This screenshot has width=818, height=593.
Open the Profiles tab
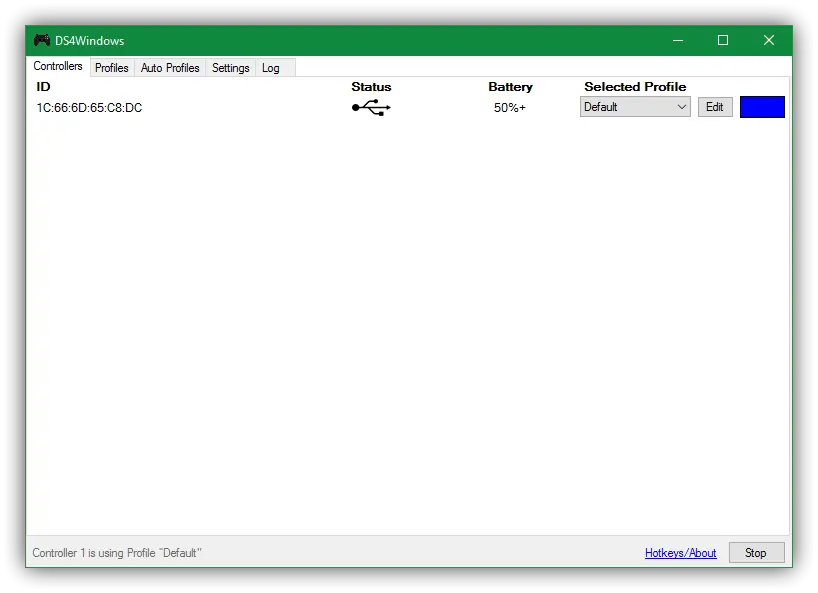click(x=112, y=68)
